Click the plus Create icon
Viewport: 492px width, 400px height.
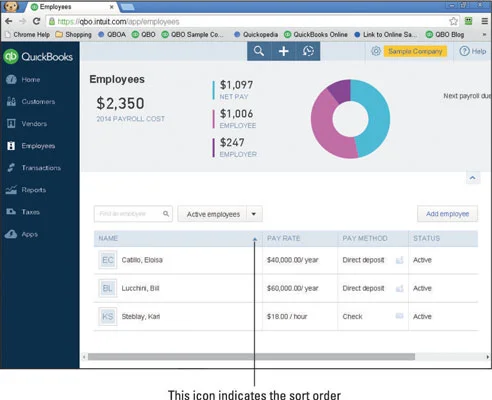(284, 51)
